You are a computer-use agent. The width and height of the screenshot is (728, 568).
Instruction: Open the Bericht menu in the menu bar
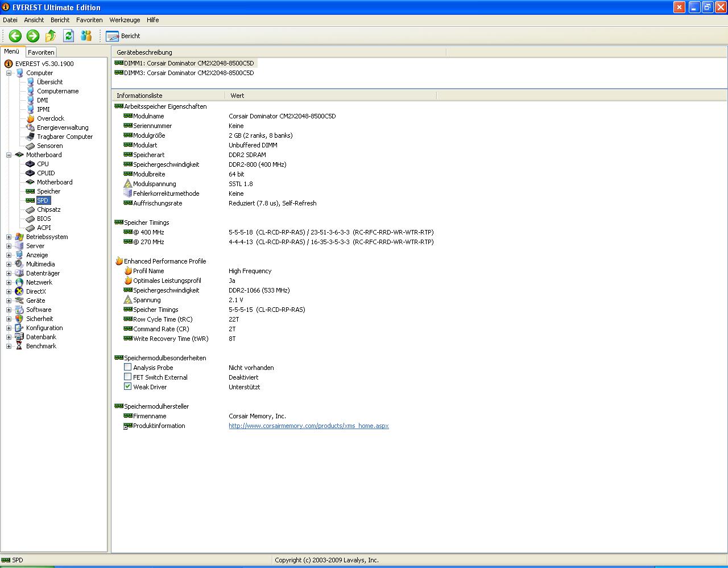click(x=60, y=20)
